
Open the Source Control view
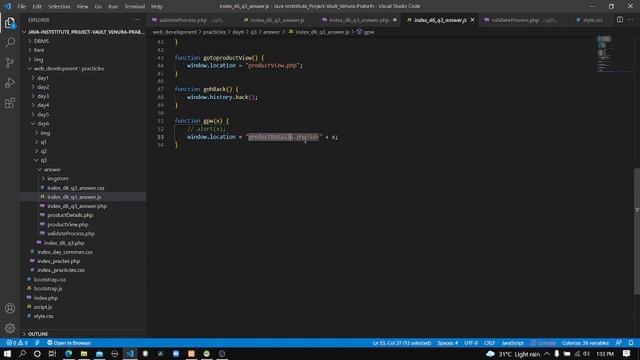point(10,62)
